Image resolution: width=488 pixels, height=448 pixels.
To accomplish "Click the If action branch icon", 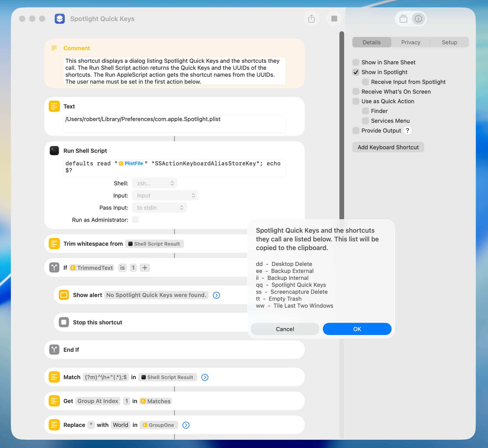I will click(54, 268).
